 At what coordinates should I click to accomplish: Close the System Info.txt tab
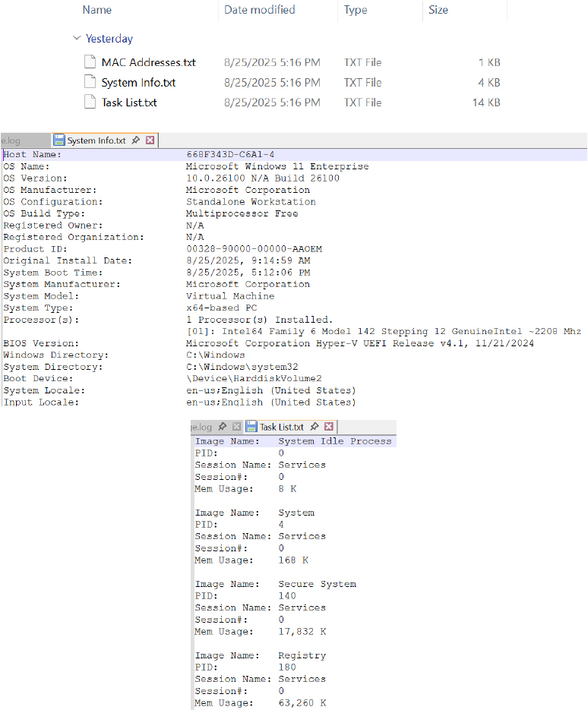(x=150, y=140)
